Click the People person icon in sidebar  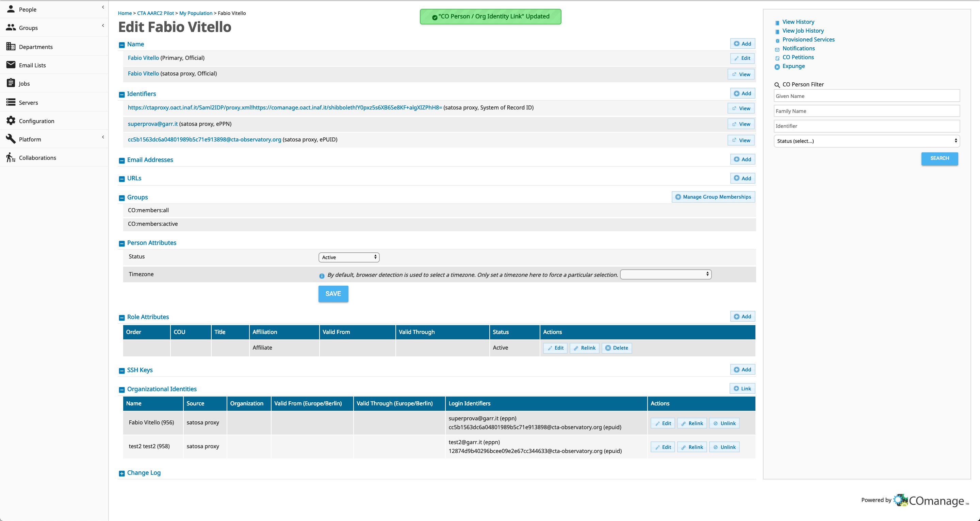(11, 9)
